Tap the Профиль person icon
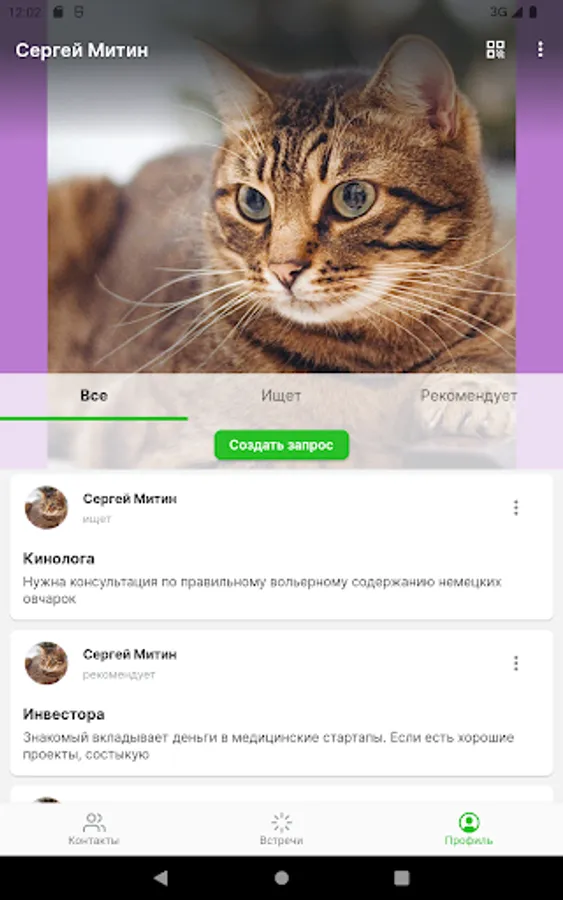This screenshot has width=563, height=900. point(469,823)
